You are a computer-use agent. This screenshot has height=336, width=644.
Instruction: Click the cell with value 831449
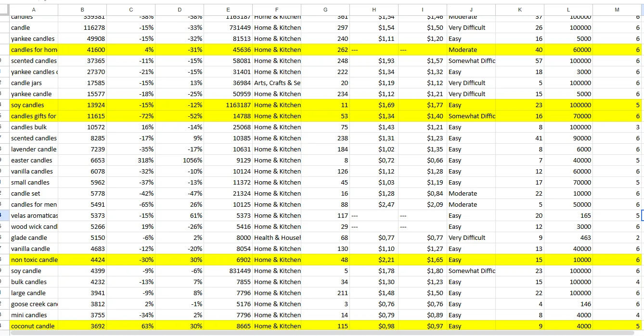(x=228, y=271)
